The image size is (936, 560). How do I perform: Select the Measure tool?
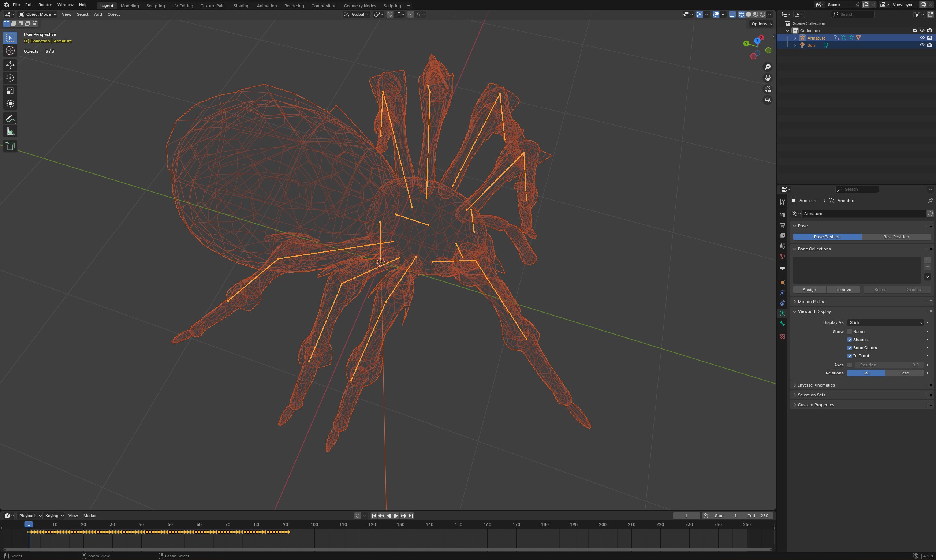[x=10, y=132]
